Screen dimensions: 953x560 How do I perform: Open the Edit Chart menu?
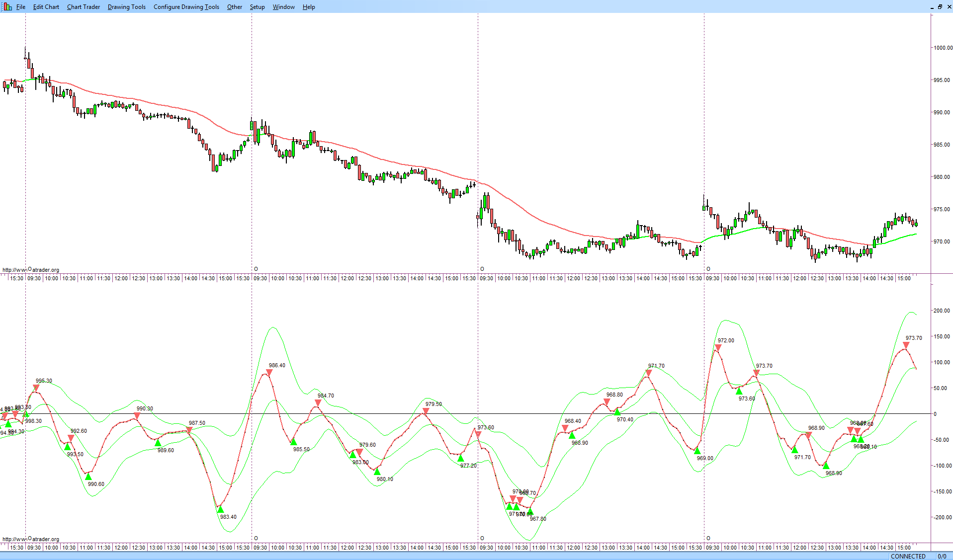46,7
